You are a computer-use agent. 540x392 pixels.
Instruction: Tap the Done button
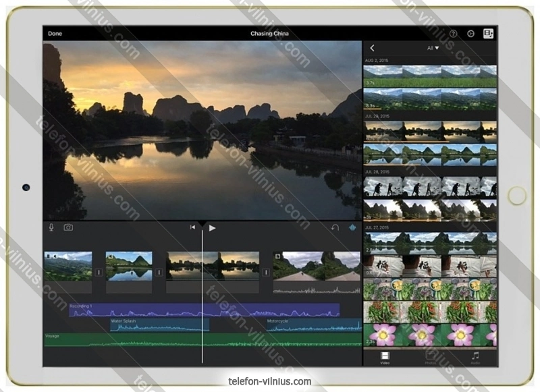pos(55,34)
